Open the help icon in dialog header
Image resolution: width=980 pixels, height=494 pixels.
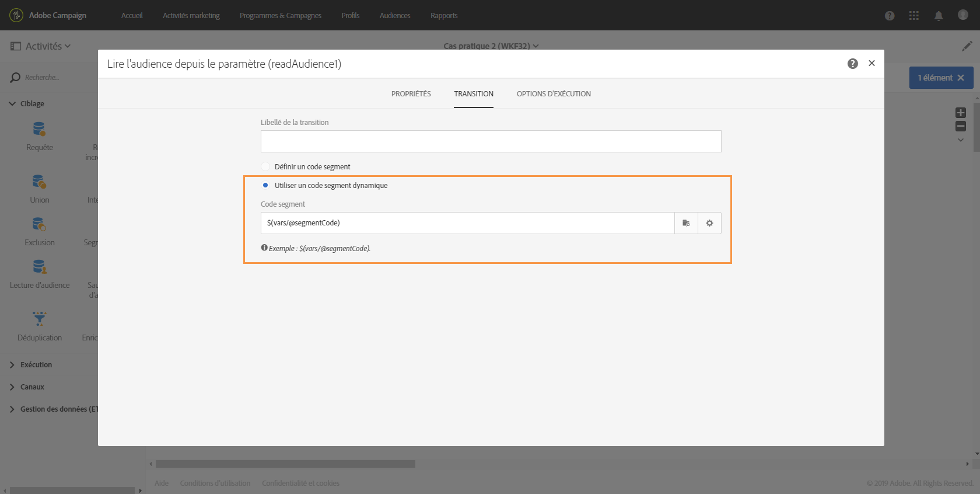point(852,64)
